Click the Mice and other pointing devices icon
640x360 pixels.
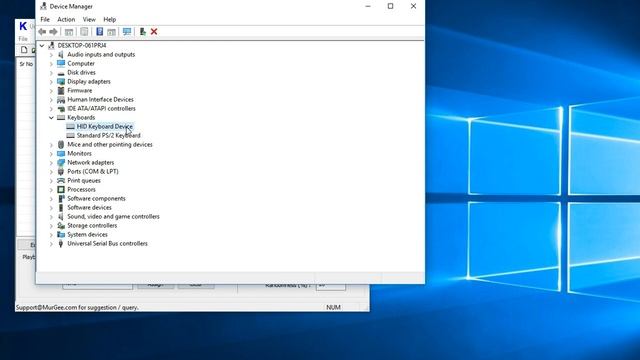tap(61, 144)
